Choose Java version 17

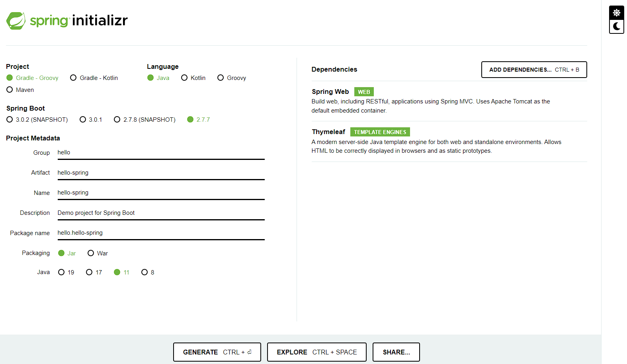coord(94,273)
